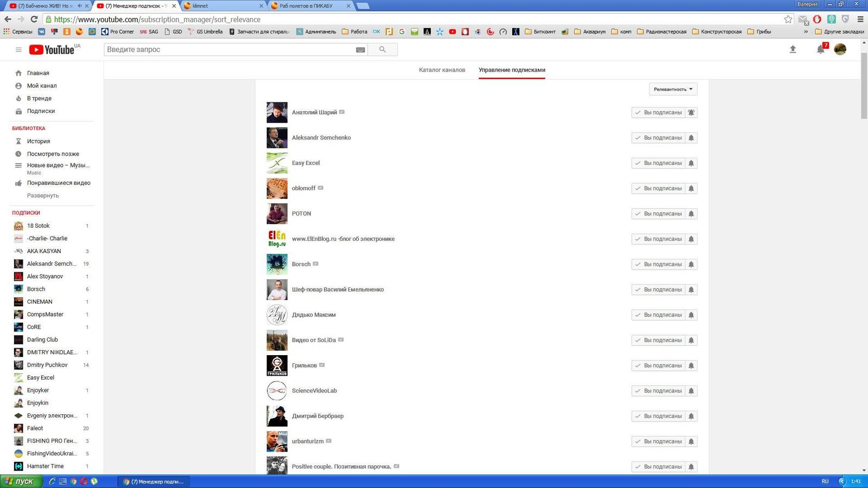Bookmark page using the star icon
Screen dimensions: 868x488
coord(788,19)
